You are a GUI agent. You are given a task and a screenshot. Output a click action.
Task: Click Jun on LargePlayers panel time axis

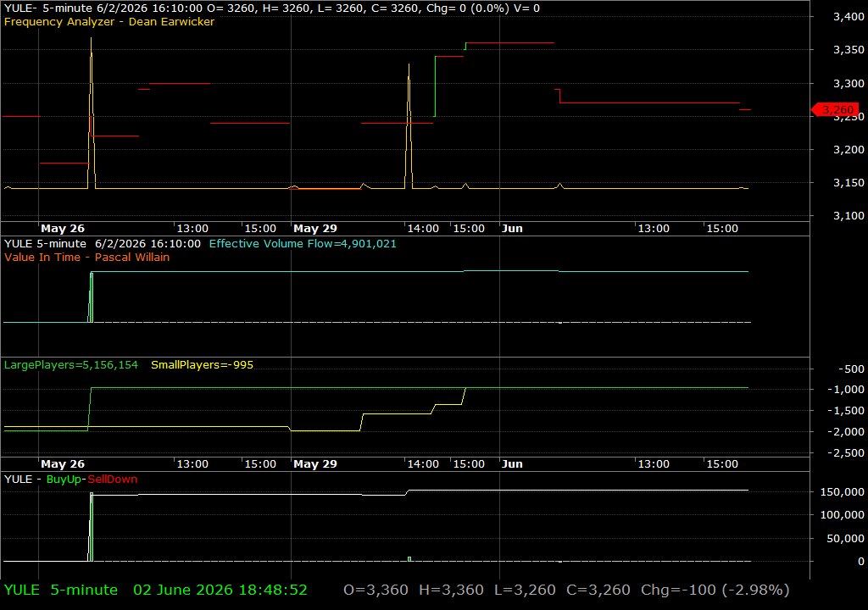512,464
